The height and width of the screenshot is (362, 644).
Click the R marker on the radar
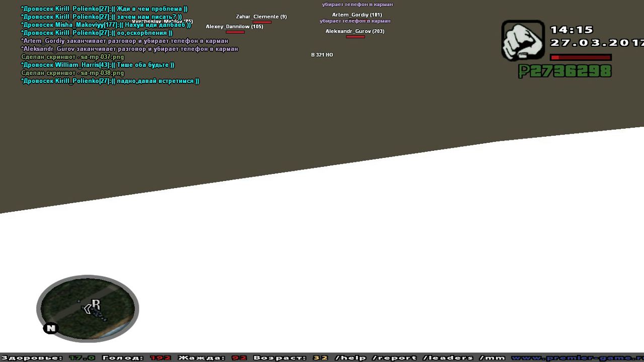tap(96, 304)
